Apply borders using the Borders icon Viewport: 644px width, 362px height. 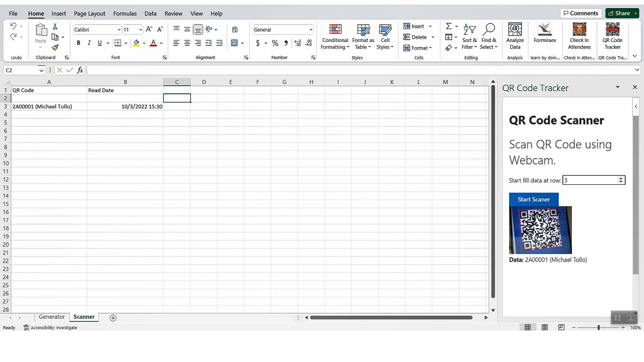[118, 43]
